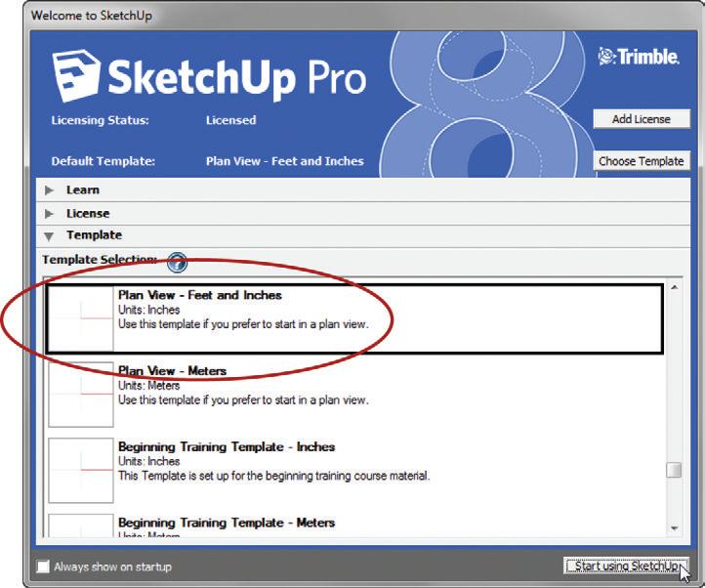Click the Trimble logo

pyautogui.click(x=639, y=57)
